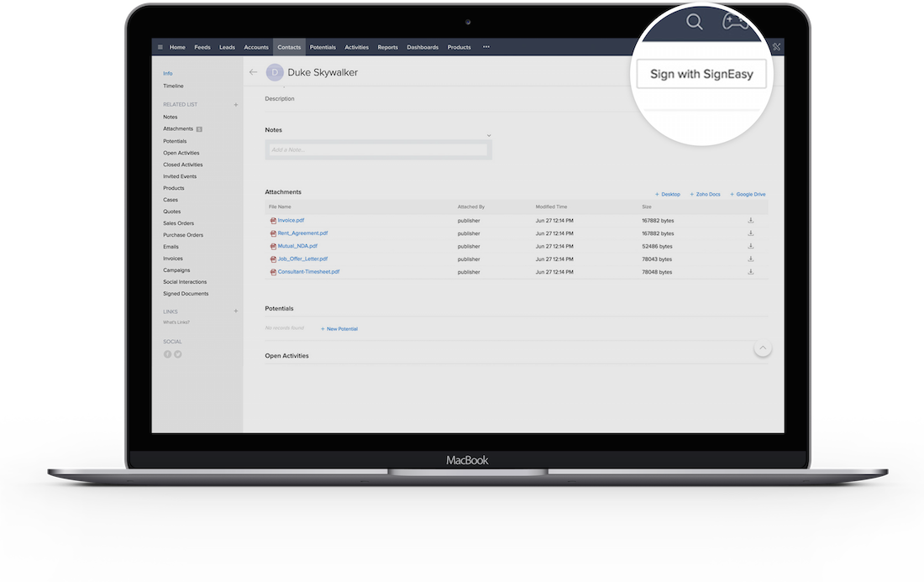Select the Contacts tab
924x586 pixels.
coord(289,47)
